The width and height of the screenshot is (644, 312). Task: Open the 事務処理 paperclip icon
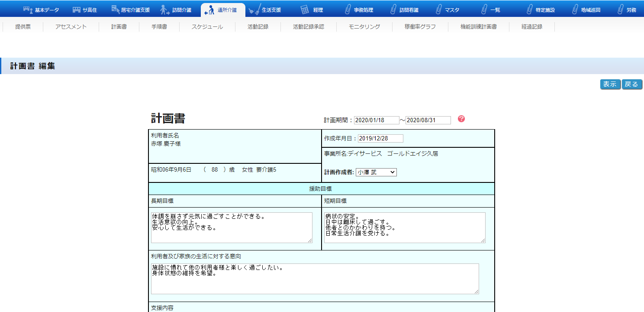pyautogui.click(x=347, y=10)
